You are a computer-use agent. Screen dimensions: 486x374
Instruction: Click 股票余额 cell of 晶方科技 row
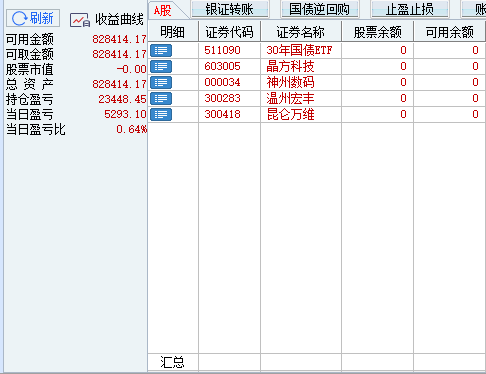click(x=377, y=66)
